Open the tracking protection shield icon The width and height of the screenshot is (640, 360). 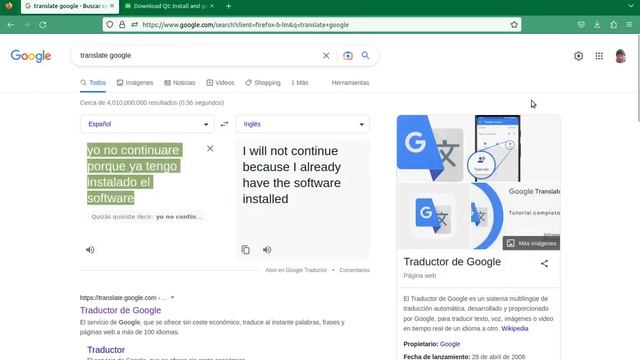click(110, 25)
